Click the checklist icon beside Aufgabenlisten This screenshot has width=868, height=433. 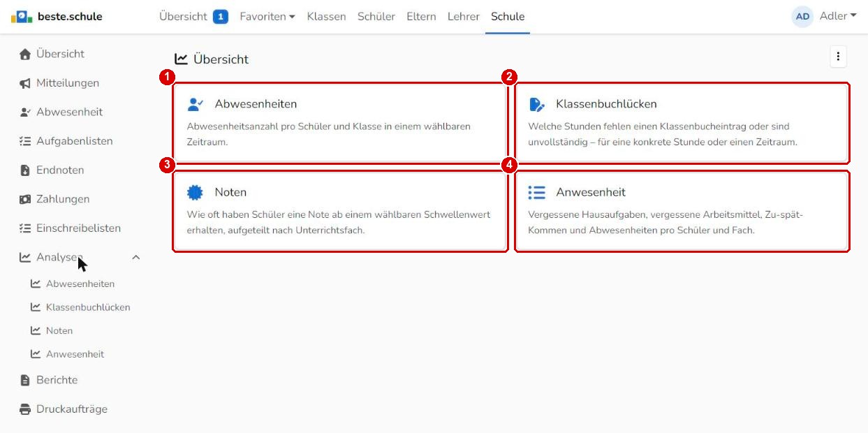(x=25, y=142)
